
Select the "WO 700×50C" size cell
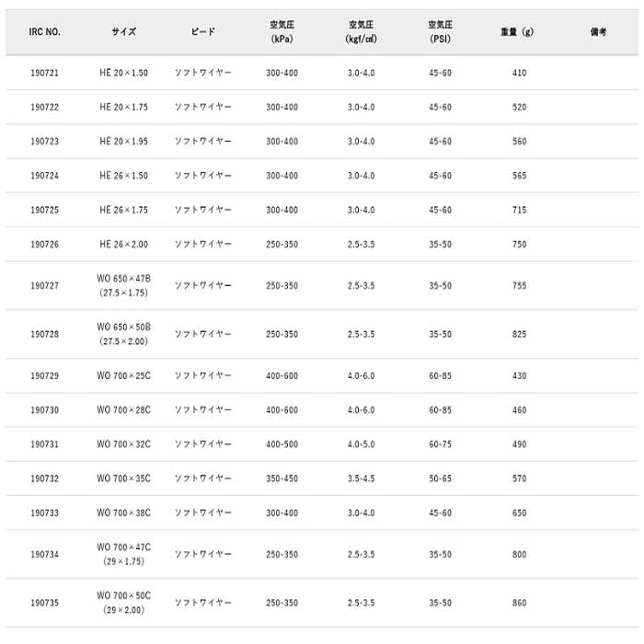pos(123,595)
